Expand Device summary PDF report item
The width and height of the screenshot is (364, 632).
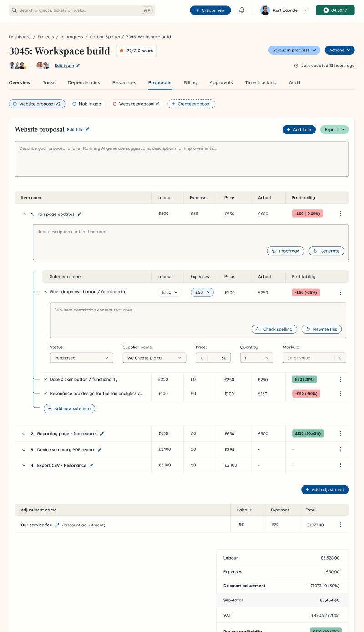(x=24, y=450)
